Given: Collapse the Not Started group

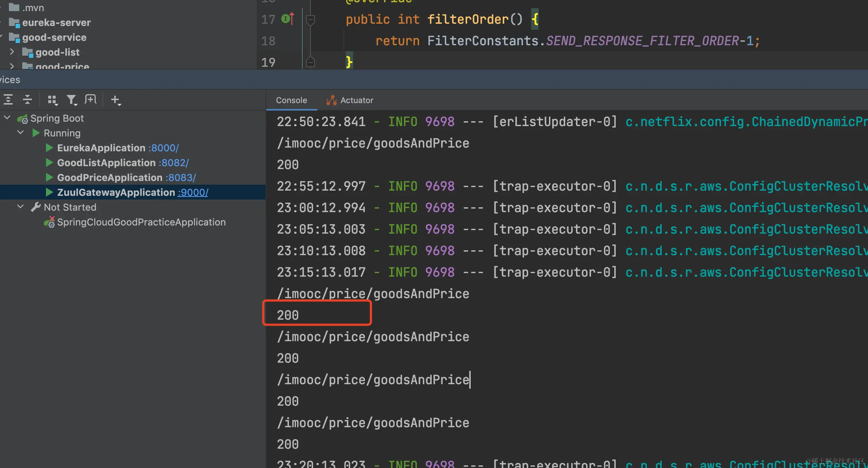Looking at the screenshot, I should click(x=20, y=207).
